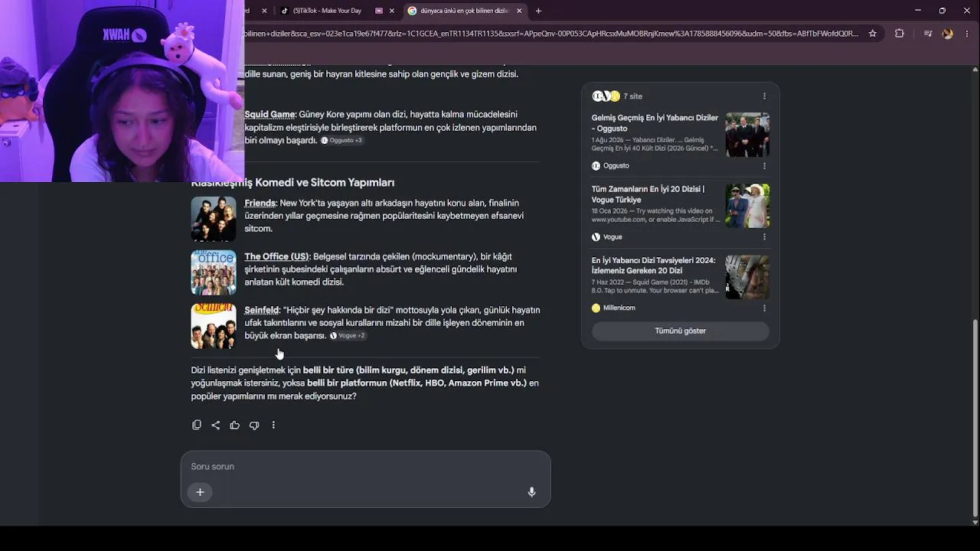
Task: Open the media control icon in the toolbar
Action: (928, 34)
